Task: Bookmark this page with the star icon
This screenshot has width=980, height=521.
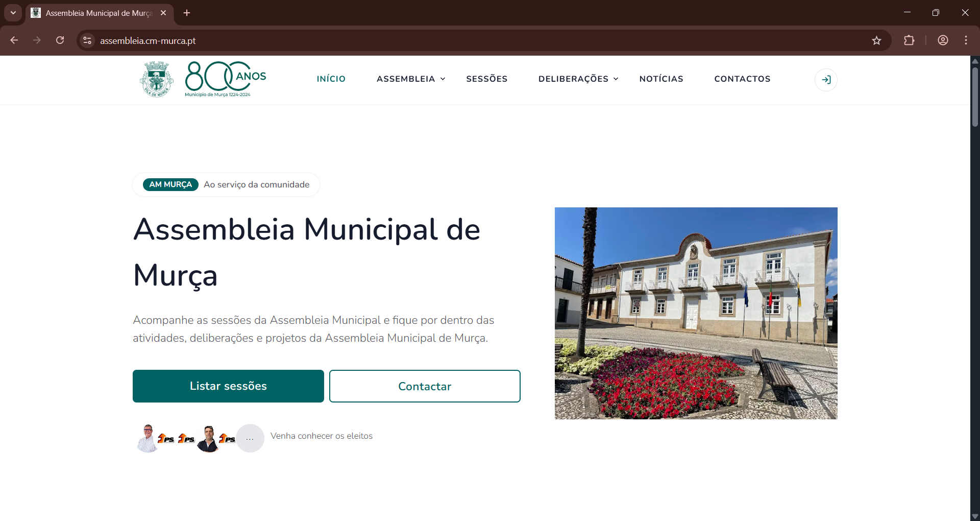Action: click(876, 40)
